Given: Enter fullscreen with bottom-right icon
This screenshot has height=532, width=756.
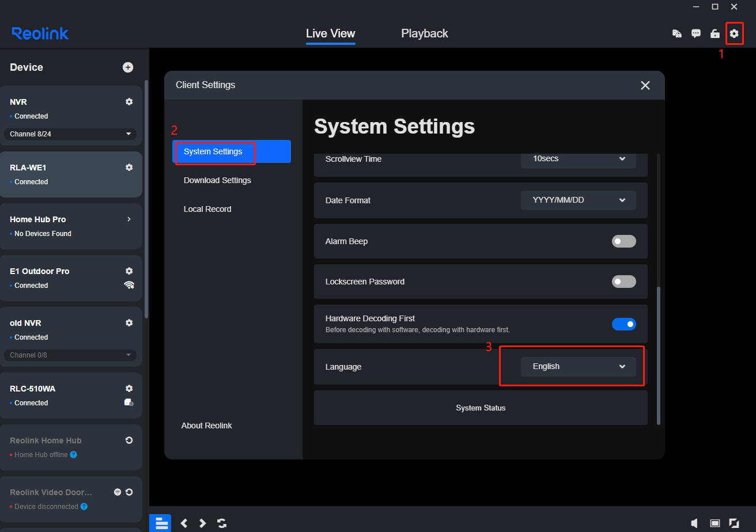Looking at the screenshot, I should coord(734,523).
